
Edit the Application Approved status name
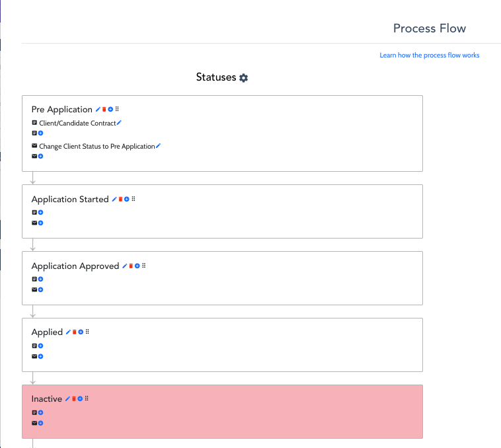point(124,266)
